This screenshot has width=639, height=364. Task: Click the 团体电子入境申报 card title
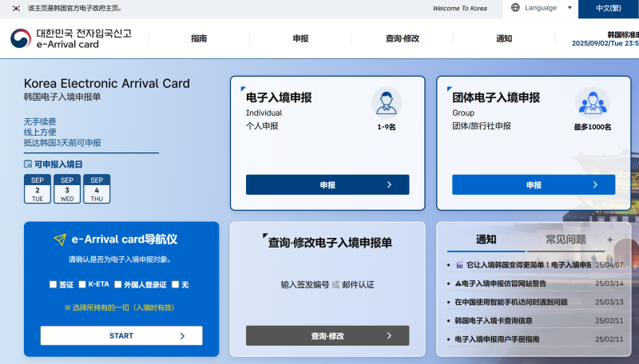[x=496, y=97]
